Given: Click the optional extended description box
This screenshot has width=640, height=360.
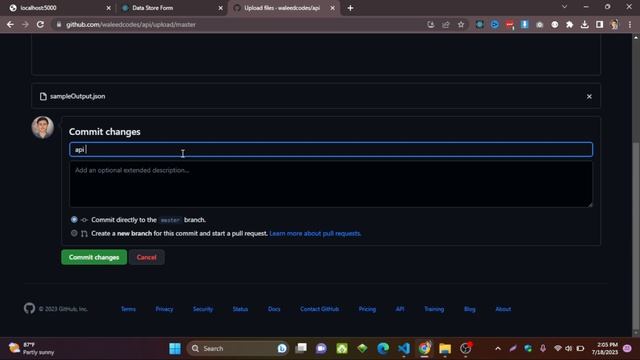Looking at the screenshot, I should click(331, 184).
